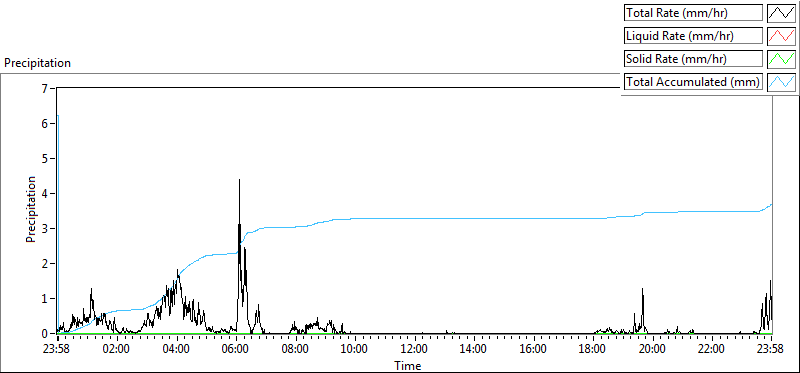This screenshot has height=373, width=800.
Task: Click the Total Rate black plot icon
Action: 782,13
